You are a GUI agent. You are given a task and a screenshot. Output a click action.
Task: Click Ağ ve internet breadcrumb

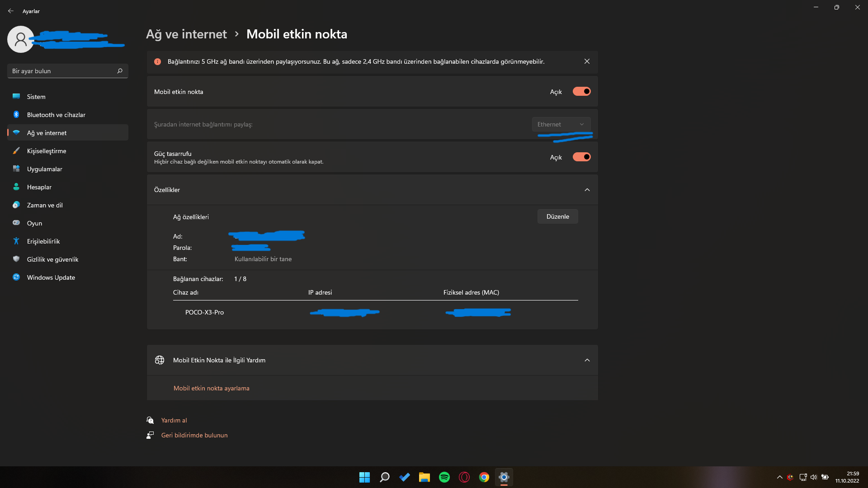pos(186,34)
